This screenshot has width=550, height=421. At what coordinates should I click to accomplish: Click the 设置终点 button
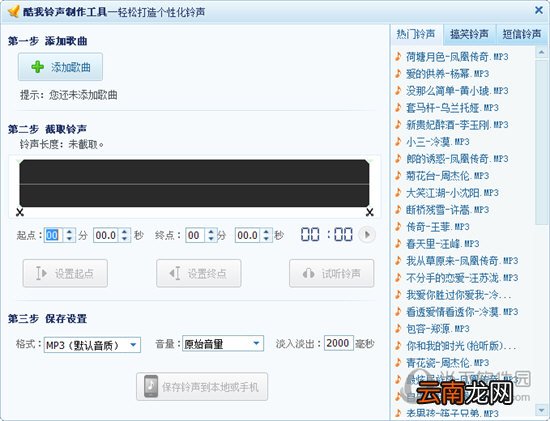(199, 273)
